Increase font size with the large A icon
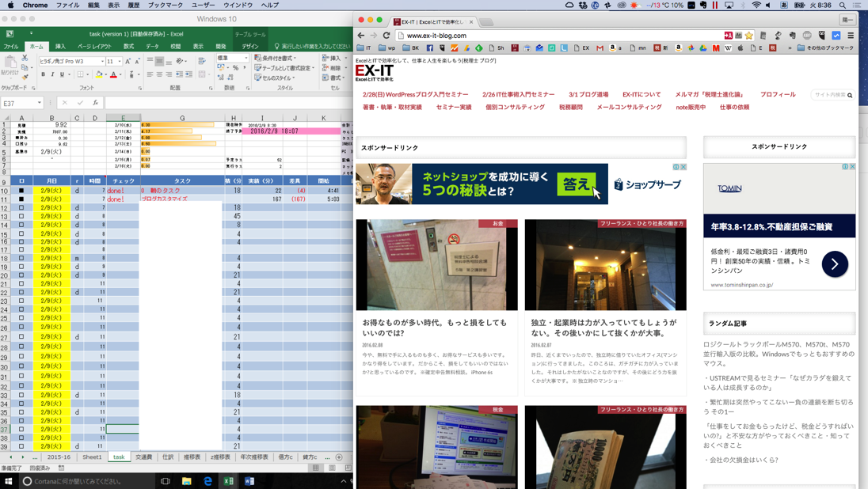The width and height of the screenshot is (868, 489). coord(128,62)
